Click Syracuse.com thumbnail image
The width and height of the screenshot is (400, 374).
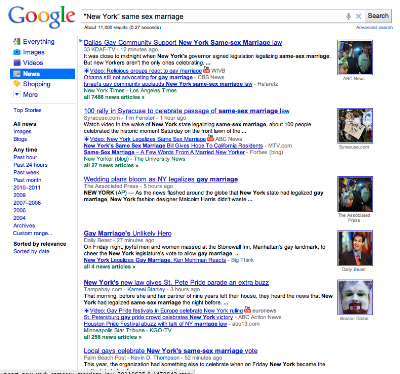tap(355, 126)
